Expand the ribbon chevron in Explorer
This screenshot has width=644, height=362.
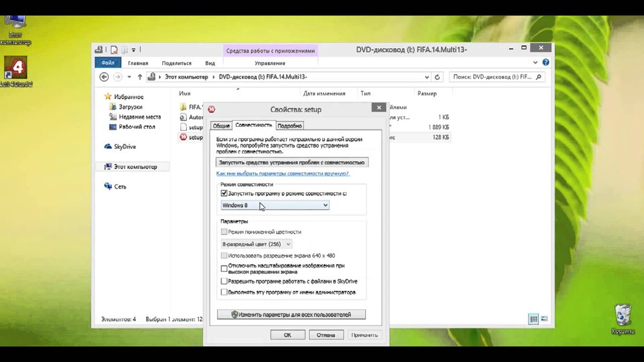[535, 63]
